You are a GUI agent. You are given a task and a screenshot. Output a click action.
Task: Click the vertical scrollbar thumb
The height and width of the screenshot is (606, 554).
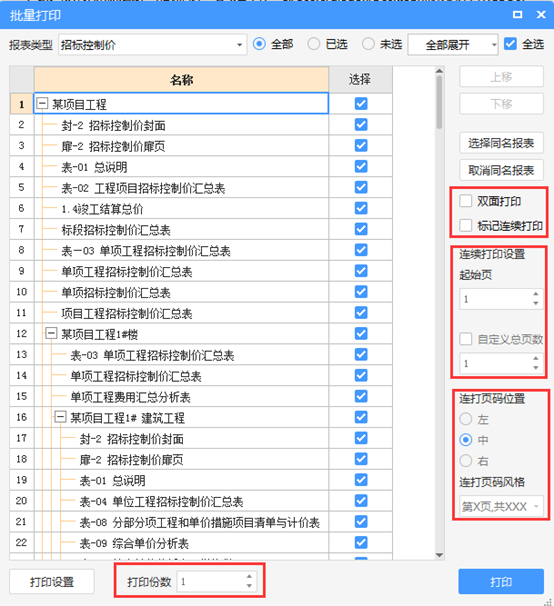pos(440,102)
